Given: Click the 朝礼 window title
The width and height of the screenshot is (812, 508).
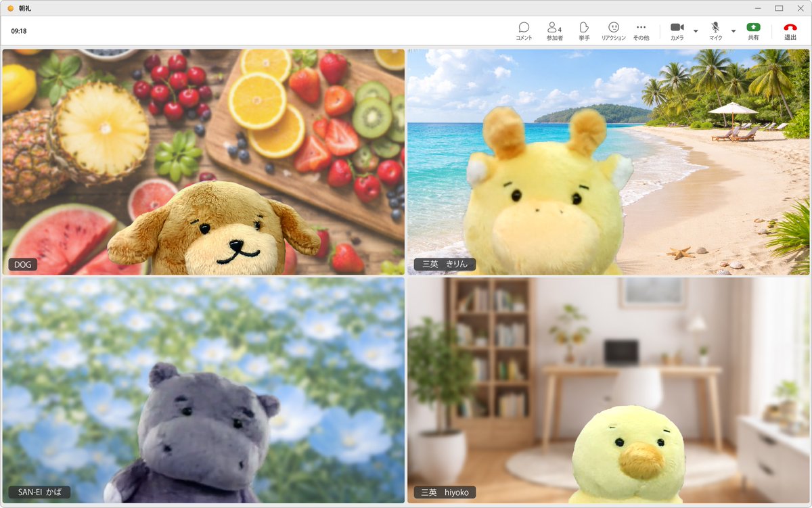Looking at the screenshot, I should pyautogui.click(x=25, y=8).
